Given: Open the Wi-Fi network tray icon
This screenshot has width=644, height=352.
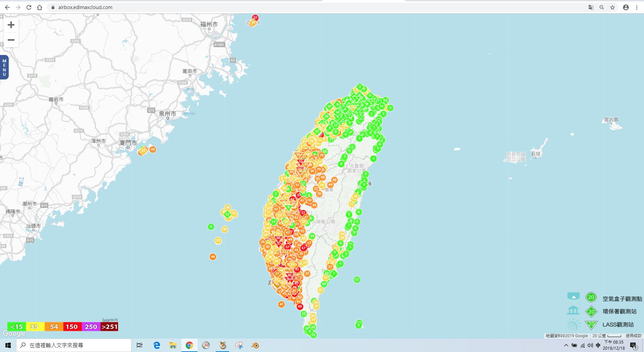Looking at the screenshot, I should 583,345.
